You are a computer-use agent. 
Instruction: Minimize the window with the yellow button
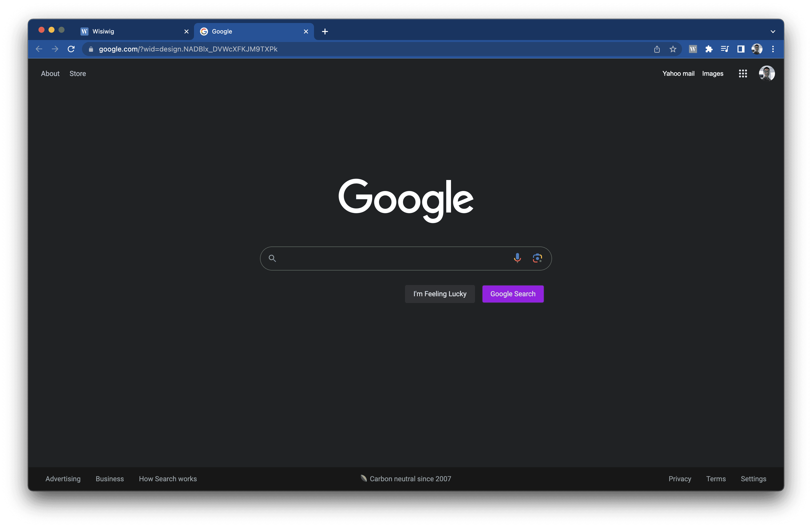51,30
